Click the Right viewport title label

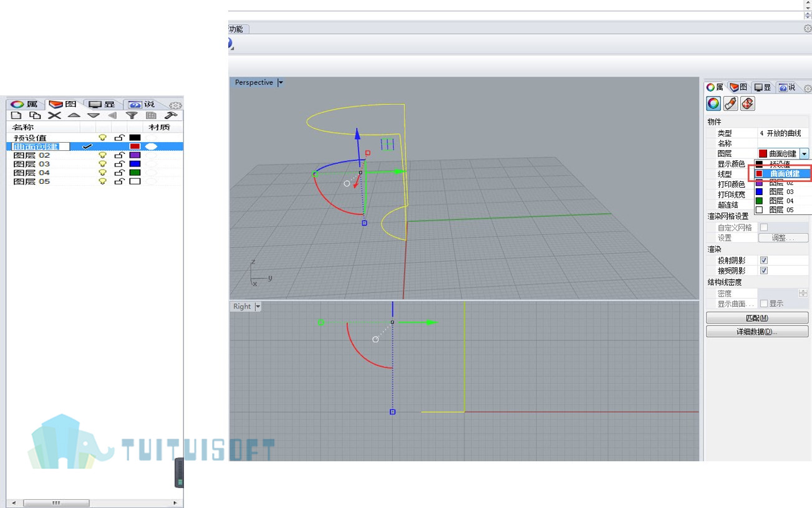pos(242,307)
